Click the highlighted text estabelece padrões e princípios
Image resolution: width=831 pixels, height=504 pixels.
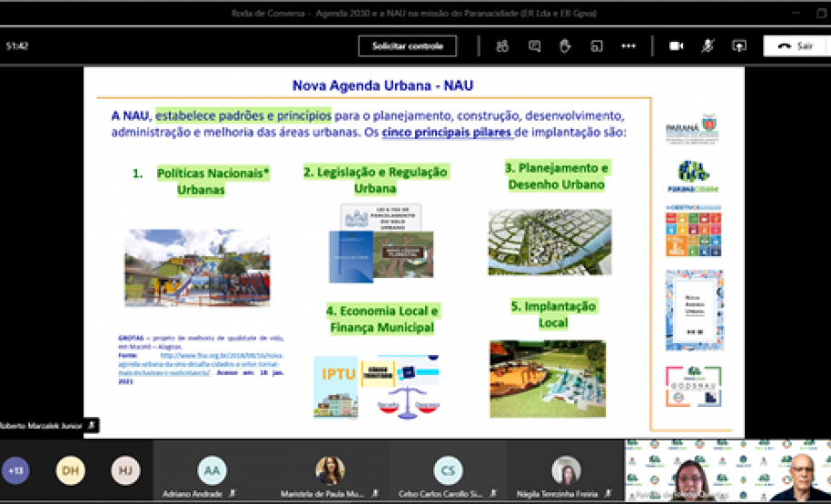pos(243,115)
